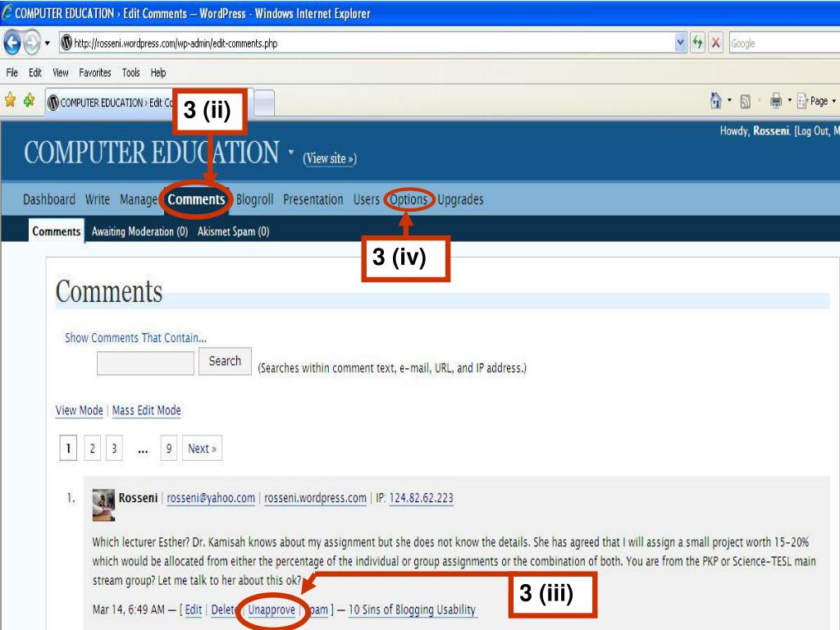Click the Print toolbar icon
The height and width of the screenshot is (630, 840).
click(x=776, y=101)
